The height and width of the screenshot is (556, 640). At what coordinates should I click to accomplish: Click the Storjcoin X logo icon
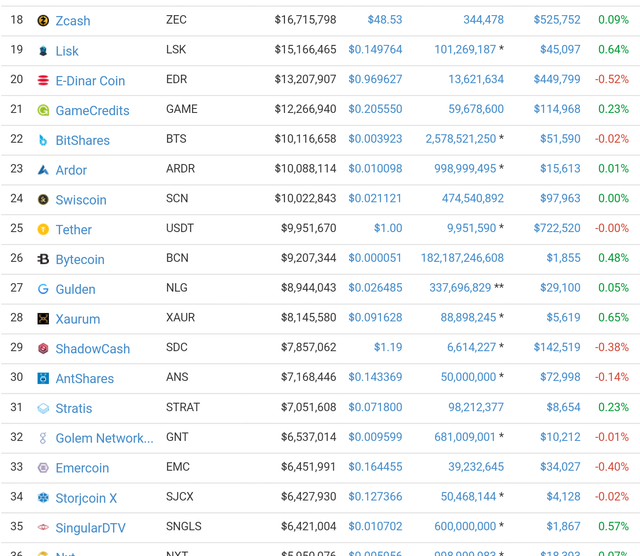43,498
